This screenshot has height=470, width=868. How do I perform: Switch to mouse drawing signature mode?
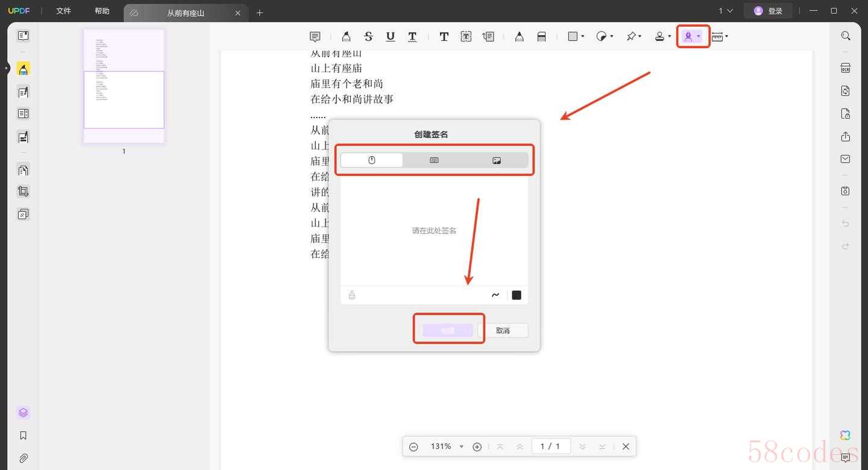coord(372,160)
